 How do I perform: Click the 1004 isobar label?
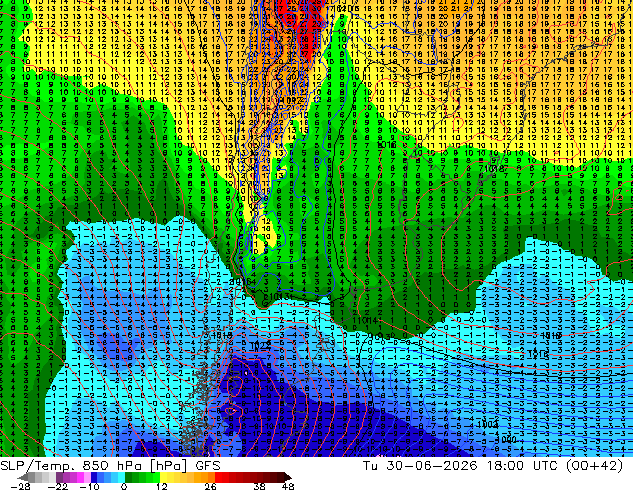point(487,425)
